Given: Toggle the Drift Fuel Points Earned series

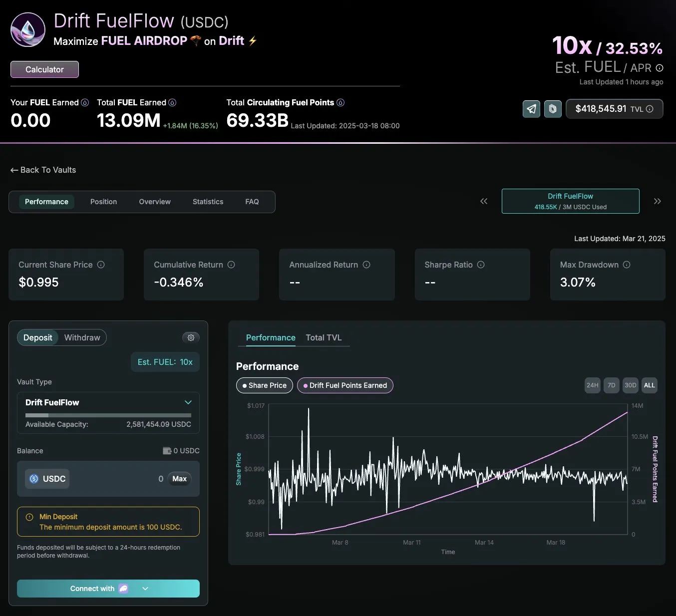Looking at the screenshot, I should click(x=345, y=385).
